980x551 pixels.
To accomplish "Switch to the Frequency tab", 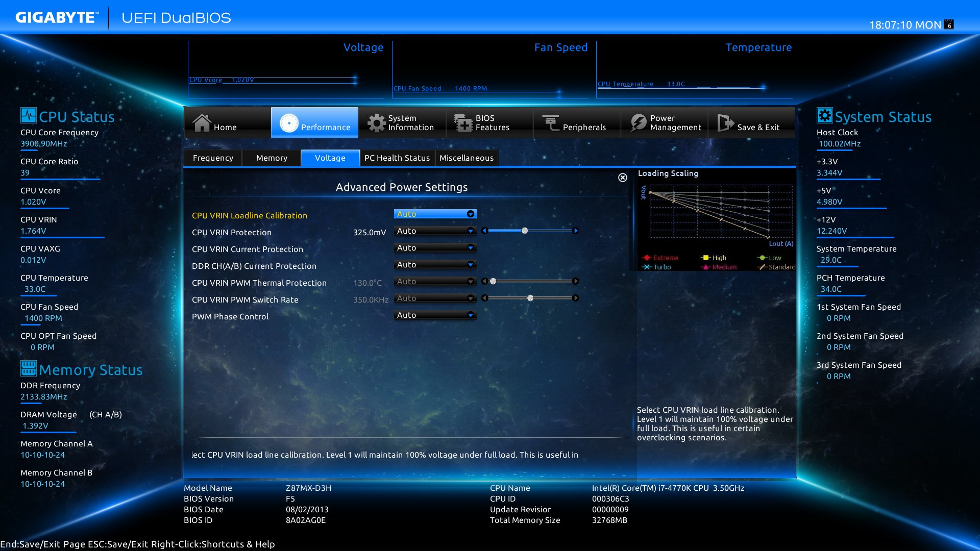I will tap(213, 158).
